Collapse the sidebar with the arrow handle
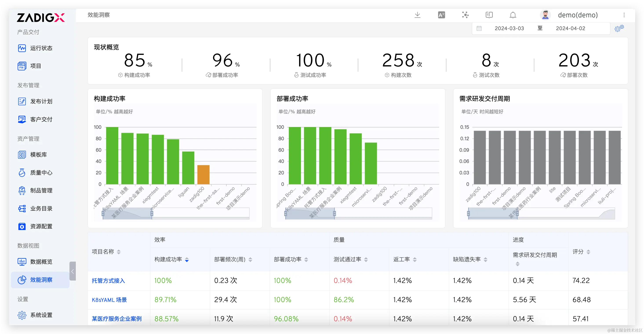This screenshot has width=644, height=334. 73,271
